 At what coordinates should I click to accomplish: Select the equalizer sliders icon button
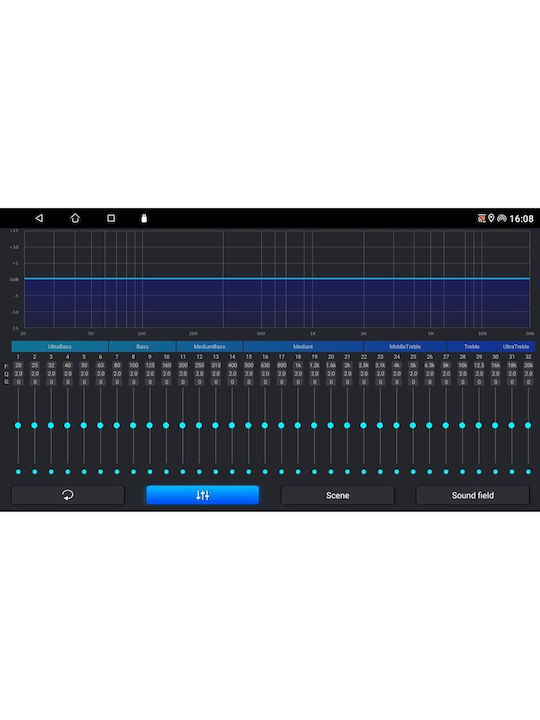[x=202, y=495]
